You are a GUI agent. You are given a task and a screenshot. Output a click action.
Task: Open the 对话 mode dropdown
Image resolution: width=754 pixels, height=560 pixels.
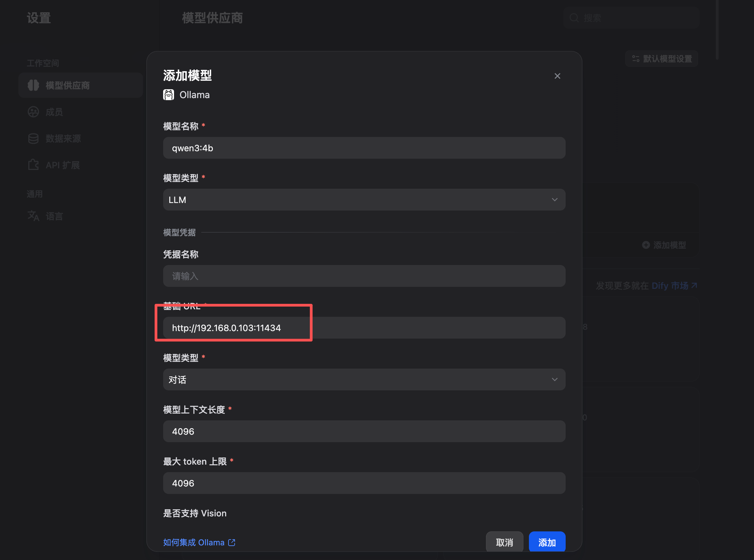click(364, 379)
